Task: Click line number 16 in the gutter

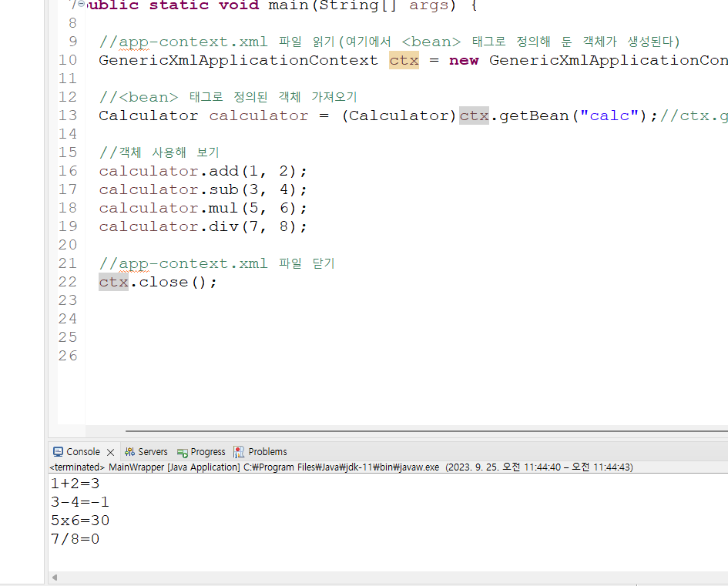Action: click(x=68, y=171)
